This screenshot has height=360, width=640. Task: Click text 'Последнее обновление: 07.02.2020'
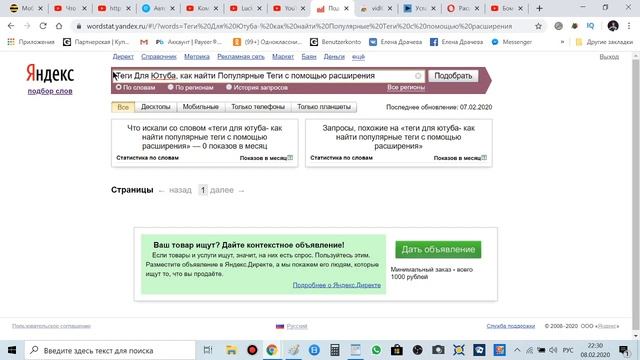[x=439, y=107]
